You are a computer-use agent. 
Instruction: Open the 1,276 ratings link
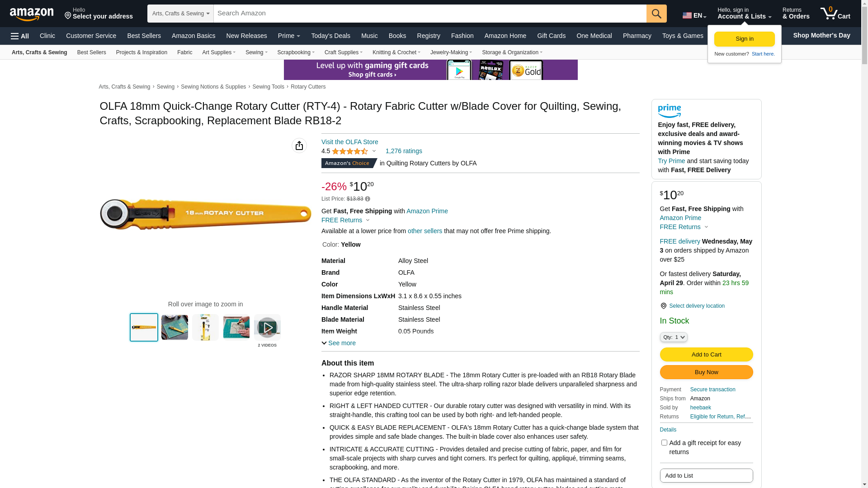404,151
